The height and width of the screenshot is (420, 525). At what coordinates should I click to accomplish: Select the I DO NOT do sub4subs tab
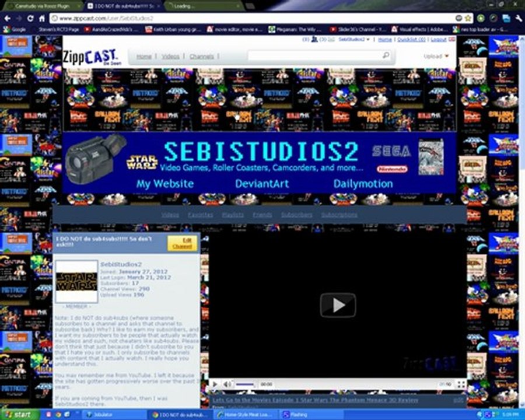point(124,6)
